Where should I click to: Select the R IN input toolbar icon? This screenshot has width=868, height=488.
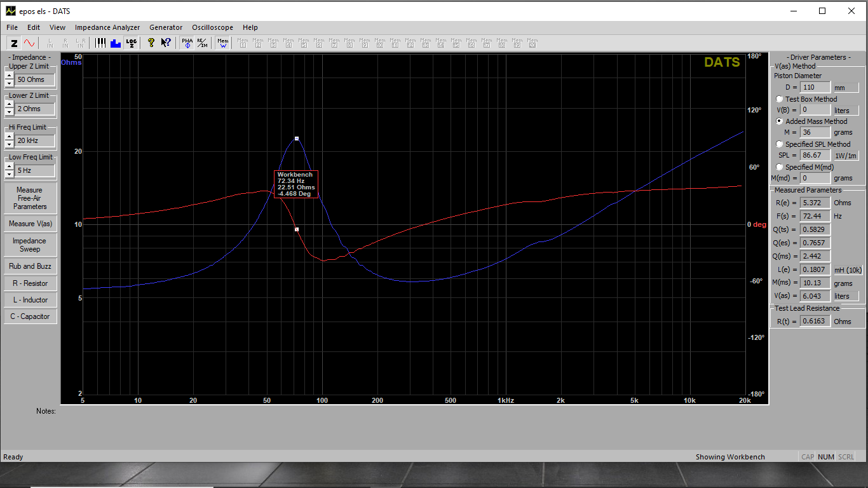click(65, 43)
